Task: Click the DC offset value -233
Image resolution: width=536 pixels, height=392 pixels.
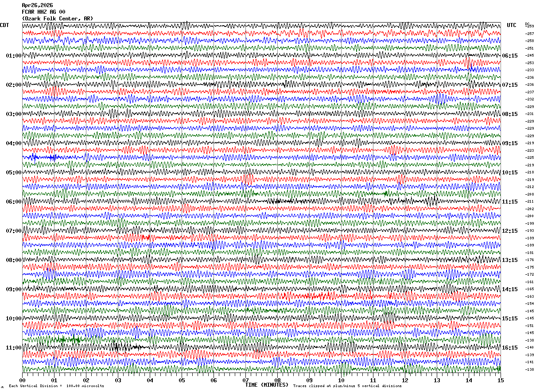Action: pos(529,70)
